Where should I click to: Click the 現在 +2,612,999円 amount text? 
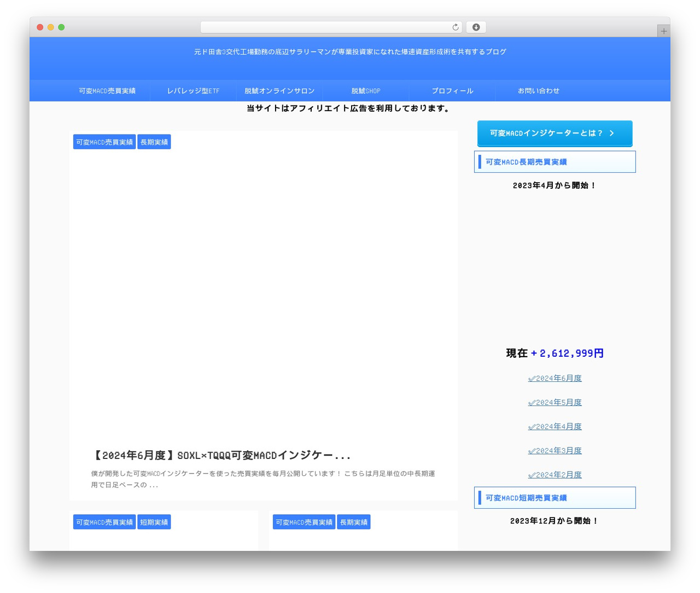555,353
